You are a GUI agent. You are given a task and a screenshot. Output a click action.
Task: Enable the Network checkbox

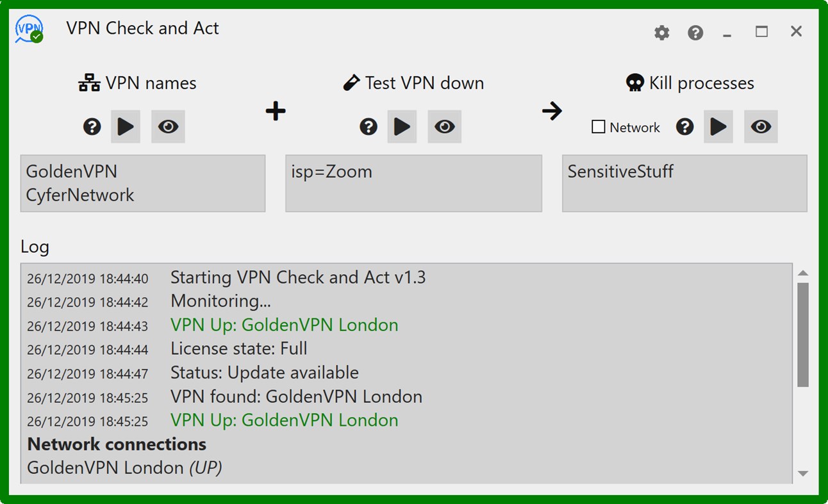[599, 127]
